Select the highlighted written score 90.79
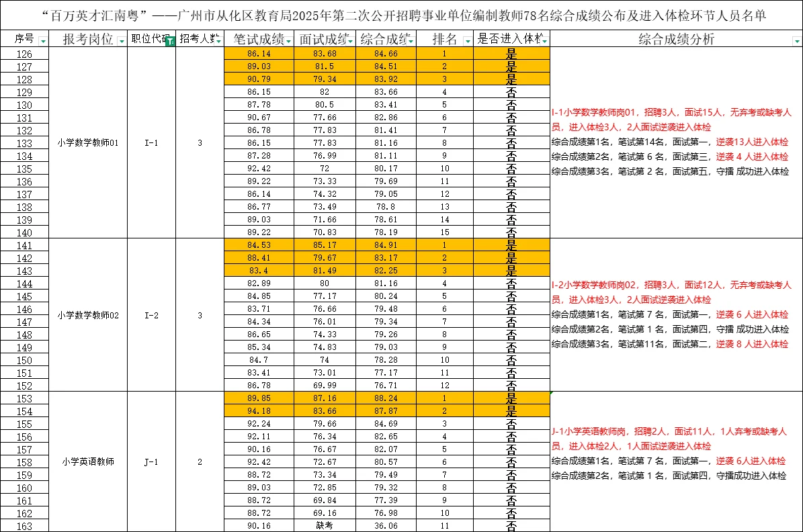The height and width of the screenshot is (532, 803). 259,79
